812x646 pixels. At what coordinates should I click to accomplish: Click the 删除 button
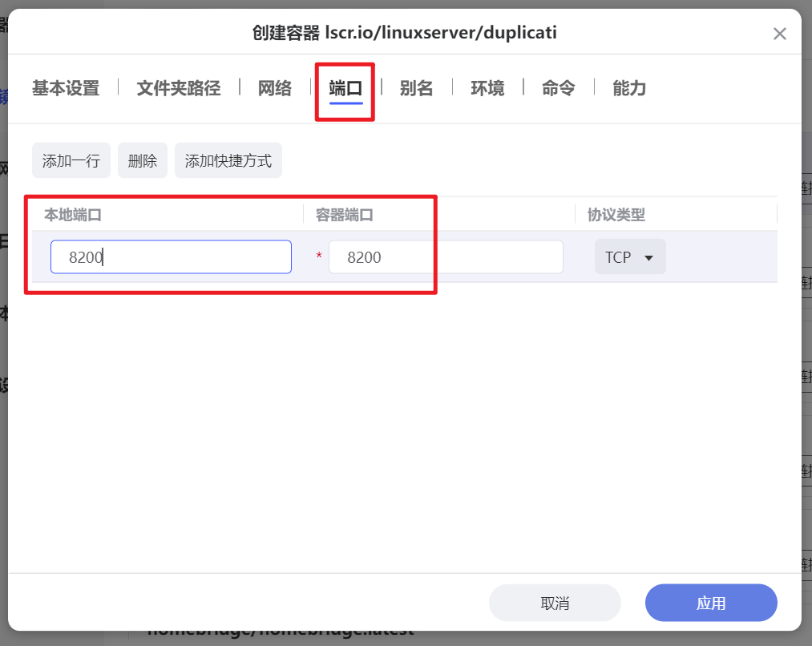(142, 159)
